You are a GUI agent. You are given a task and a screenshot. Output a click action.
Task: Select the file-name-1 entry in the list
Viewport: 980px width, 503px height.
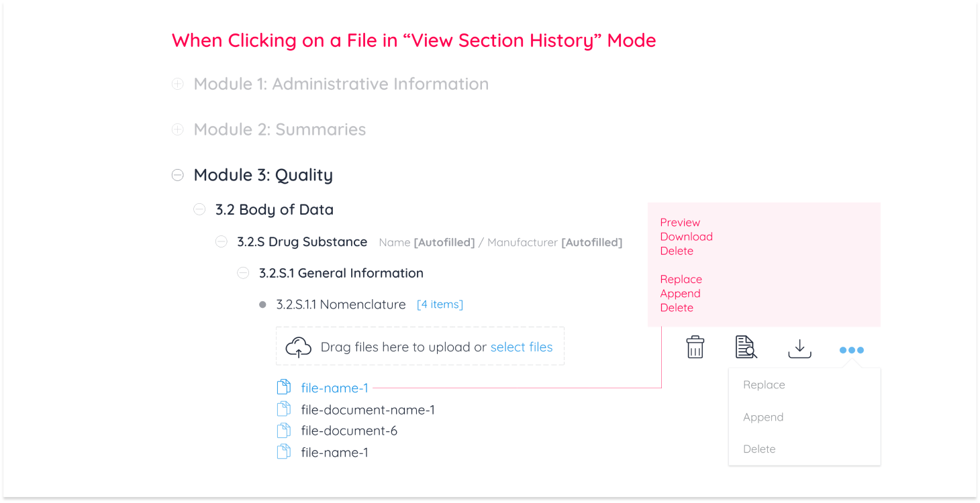334,388
